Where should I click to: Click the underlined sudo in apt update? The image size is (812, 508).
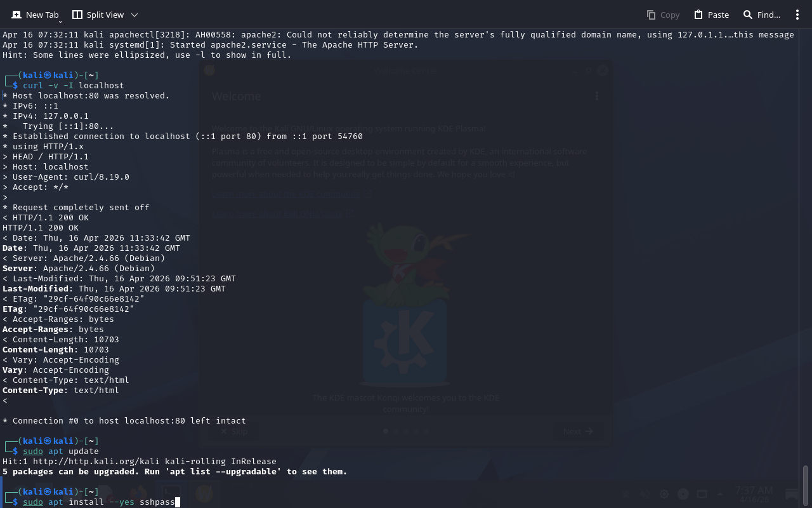tap(33, 451)
